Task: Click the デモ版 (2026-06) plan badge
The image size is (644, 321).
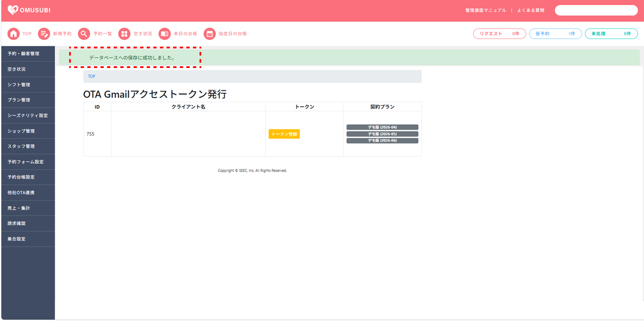Action: coord(382,140)
